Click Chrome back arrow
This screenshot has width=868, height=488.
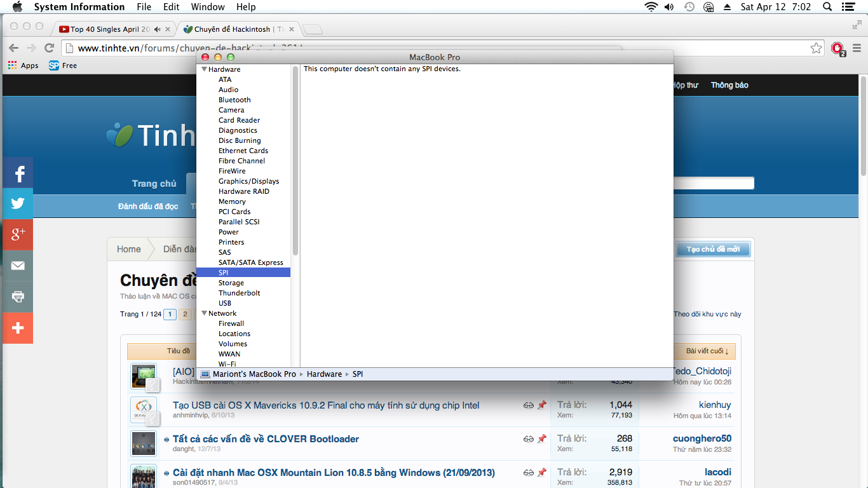tap(14, 48)
